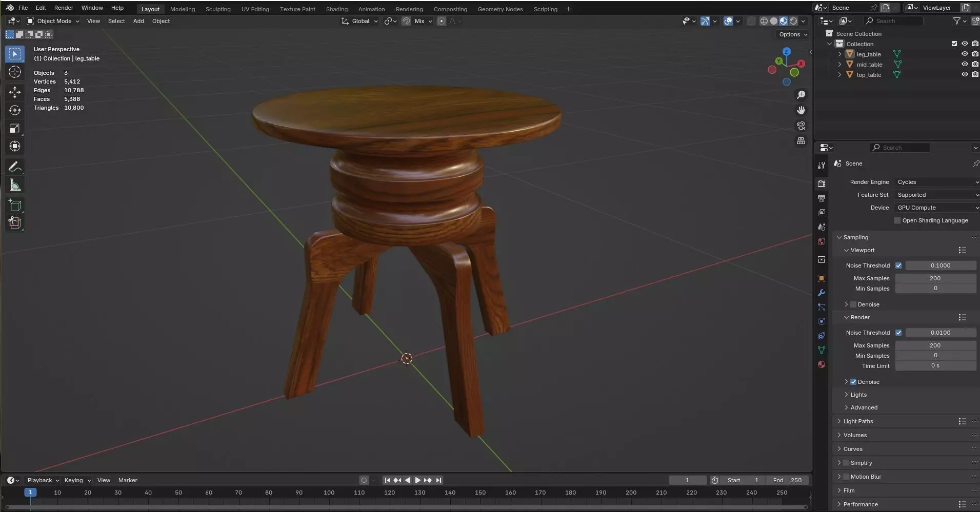Image resolution: width=980 pixels, height=512 pixels.
Task: Open the Render menu
Action: (x=64, y=8)
